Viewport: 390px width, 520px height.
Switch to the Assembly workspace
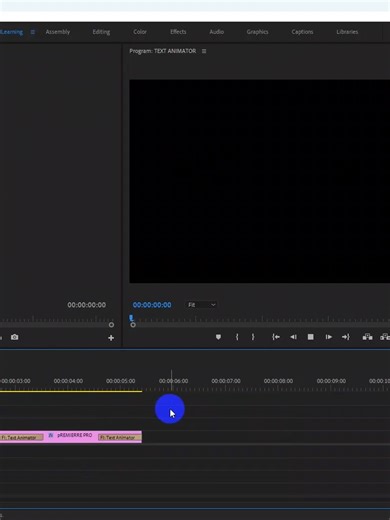point(58,32)
